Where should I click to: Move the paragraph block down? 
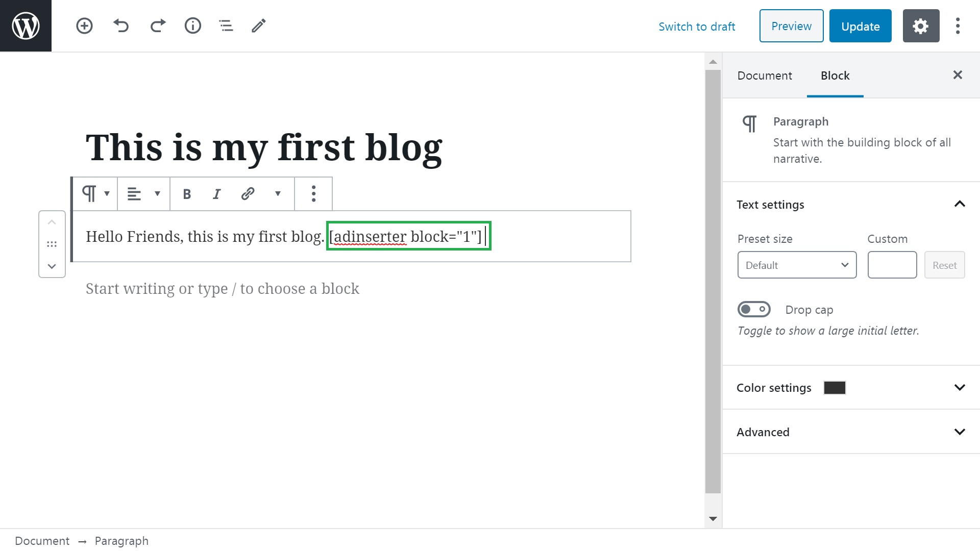coord(52,266)
